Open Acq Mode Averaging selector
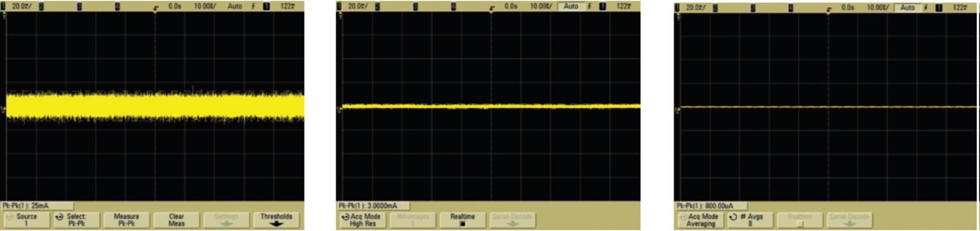Screen dimensions: 980x231 click(x=700, y=220)
